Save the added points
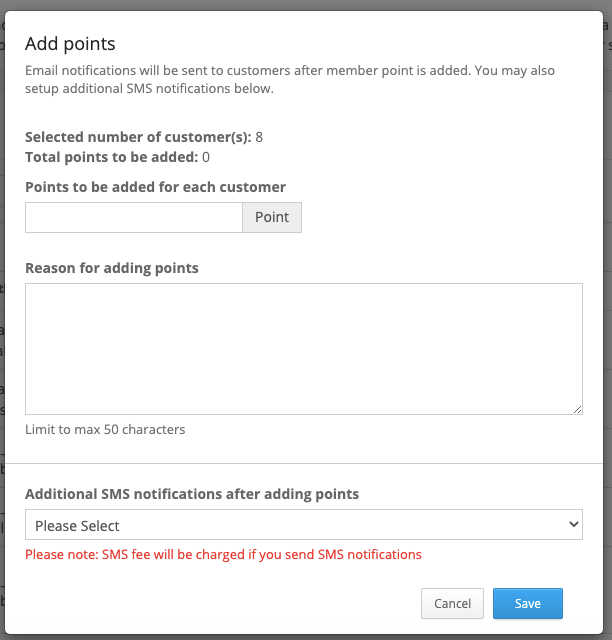 point(527,603)
